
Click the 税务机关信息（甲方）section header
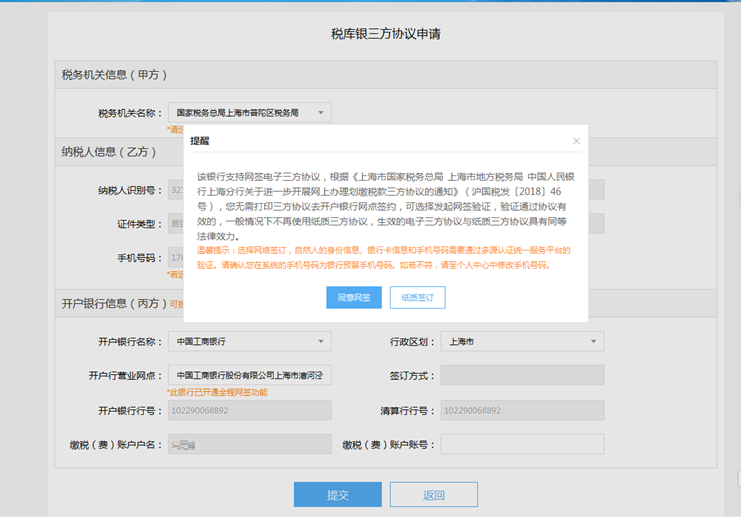coord(114,75)
